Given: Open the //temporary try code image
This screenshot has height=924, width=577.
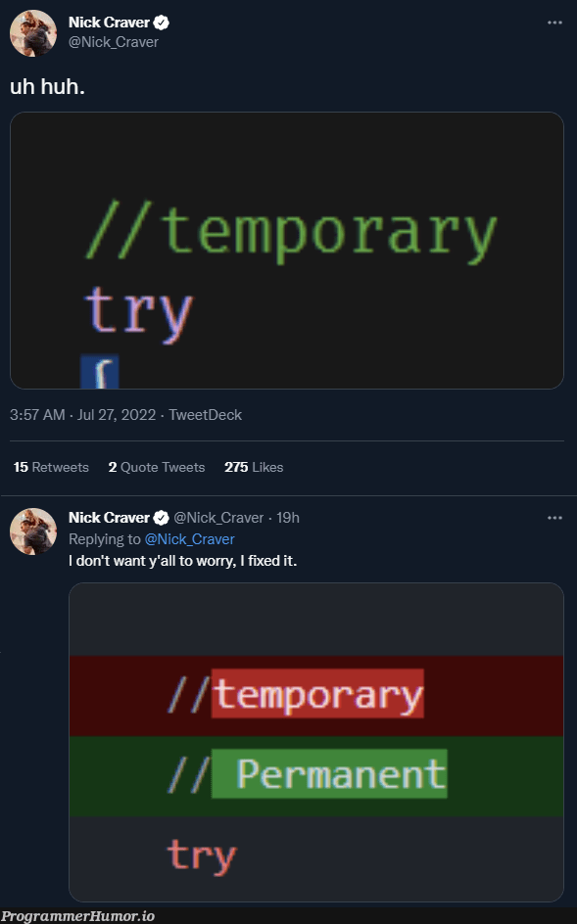Looking at the screenshot, I should coord(287,251).
